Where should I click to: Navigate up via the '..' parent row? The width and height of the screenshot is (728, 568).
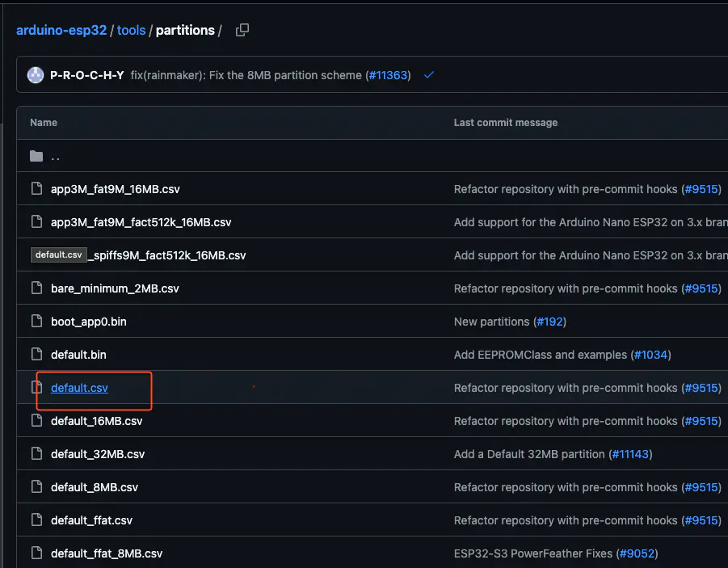(55, 157)
